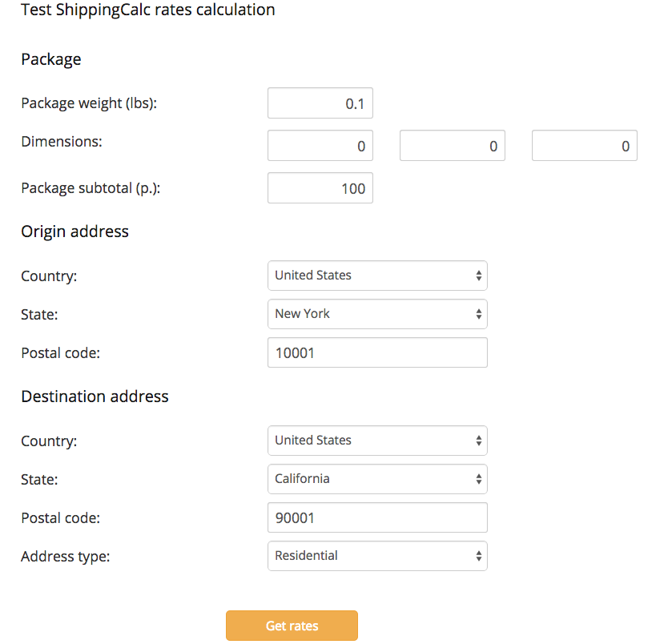Click the stepper arrows on the New York selector
Image resolution: width=660 pixels, height=644 pixels.
480,314
